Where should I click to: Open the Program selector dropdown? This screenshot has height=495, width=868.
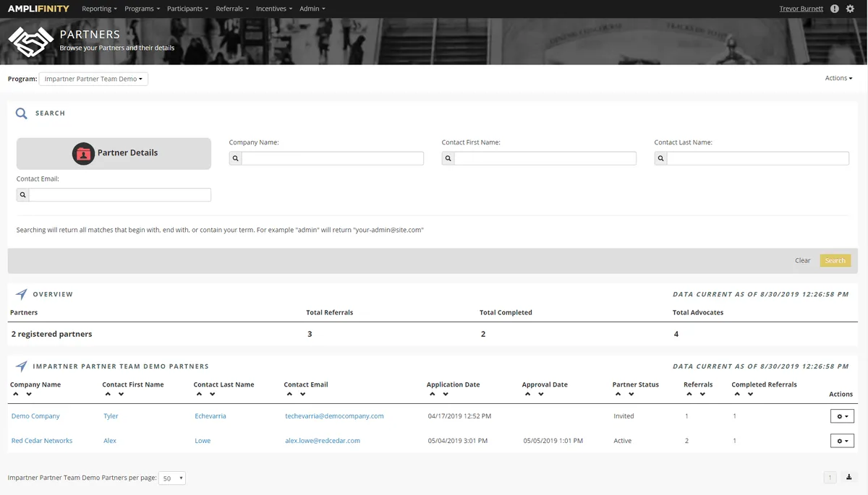(93, 78)
